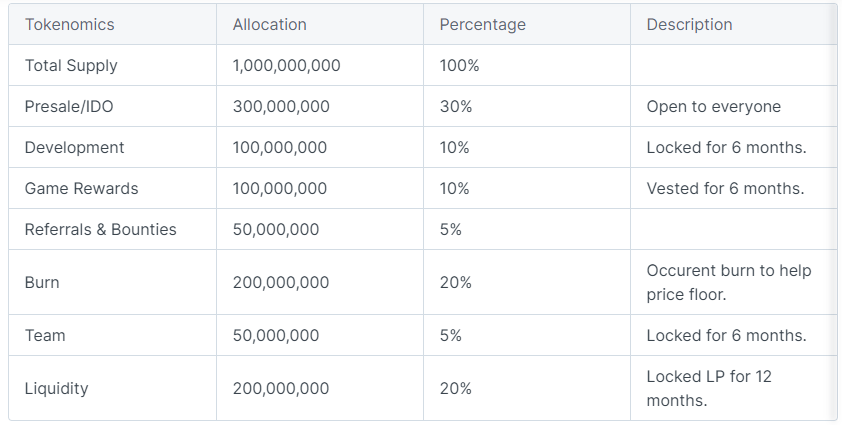Click the Burn row label
This screenshot has width=842, height=425.
click(x=42, y=282)
